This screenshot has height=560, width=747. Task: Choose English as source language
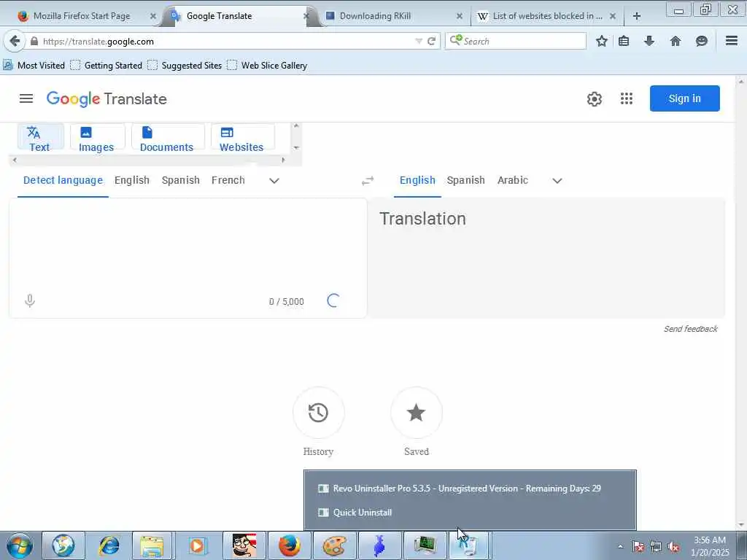pos(132,181)
